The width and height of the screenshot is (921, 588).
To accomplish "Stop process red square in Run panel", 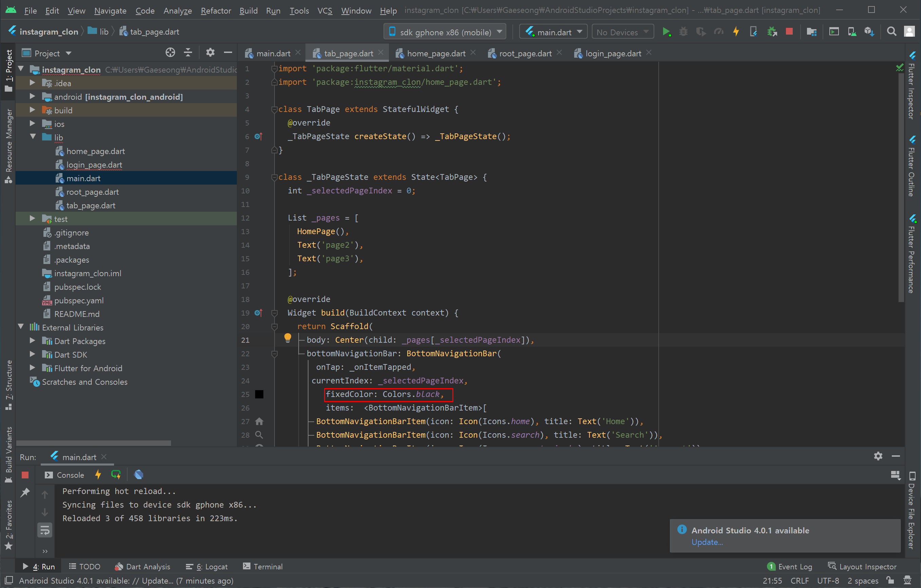I will pyautogui.click(x=25, y=475).
